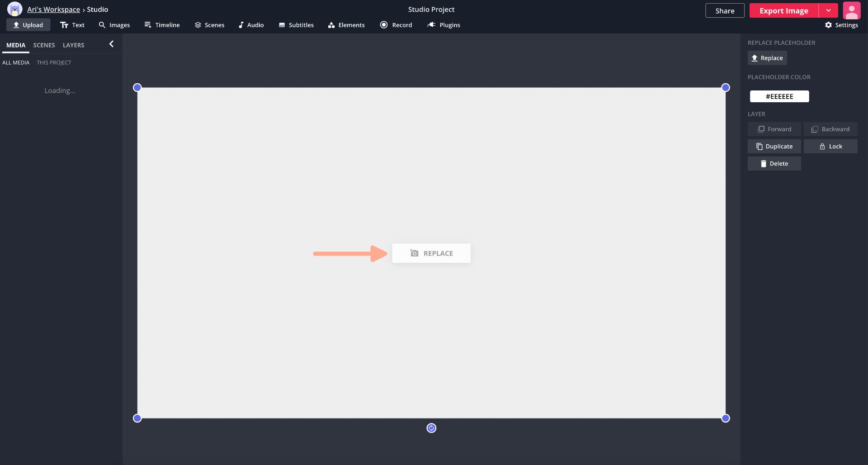
Task: Open the Settings menu
Action: coord(842,25)
